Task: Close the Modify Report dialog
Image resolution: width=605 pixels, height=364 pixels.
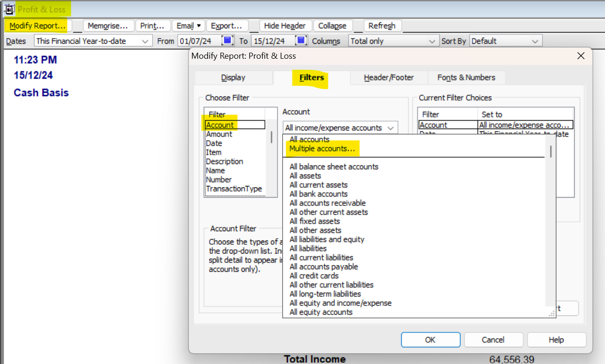Action: [581, 56]
